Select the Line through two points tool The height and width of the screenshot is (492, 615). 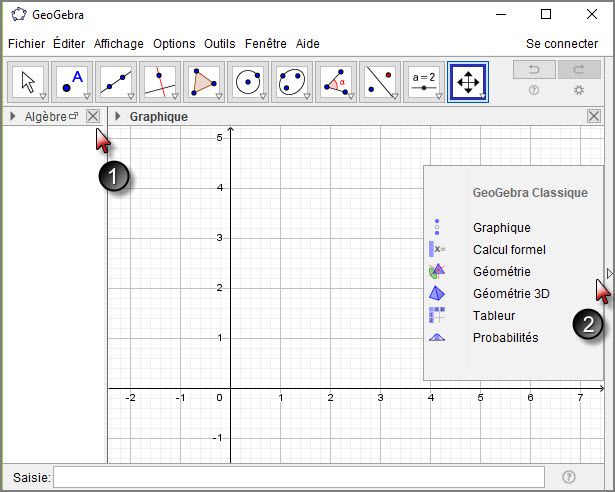pyautogui.click(x=116, y=82)
